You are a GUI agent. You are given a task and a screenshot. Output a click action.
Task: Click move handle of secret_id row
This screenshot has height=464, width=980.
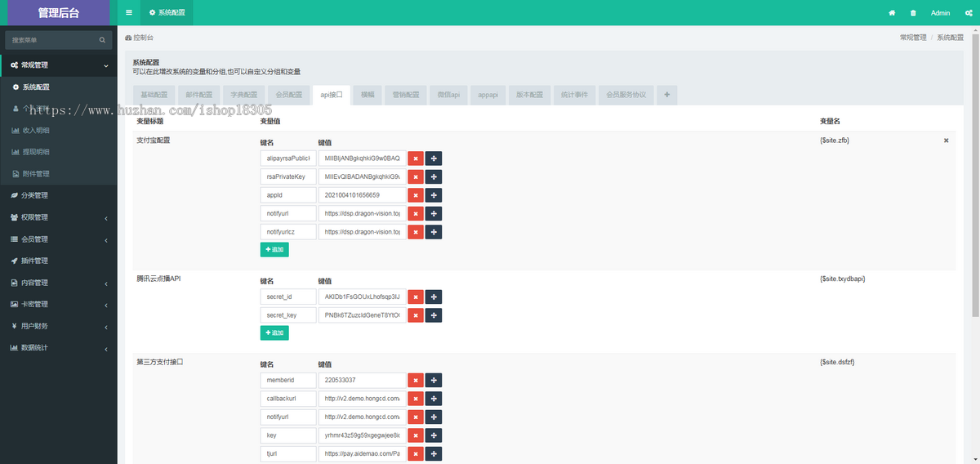[434, 297]
